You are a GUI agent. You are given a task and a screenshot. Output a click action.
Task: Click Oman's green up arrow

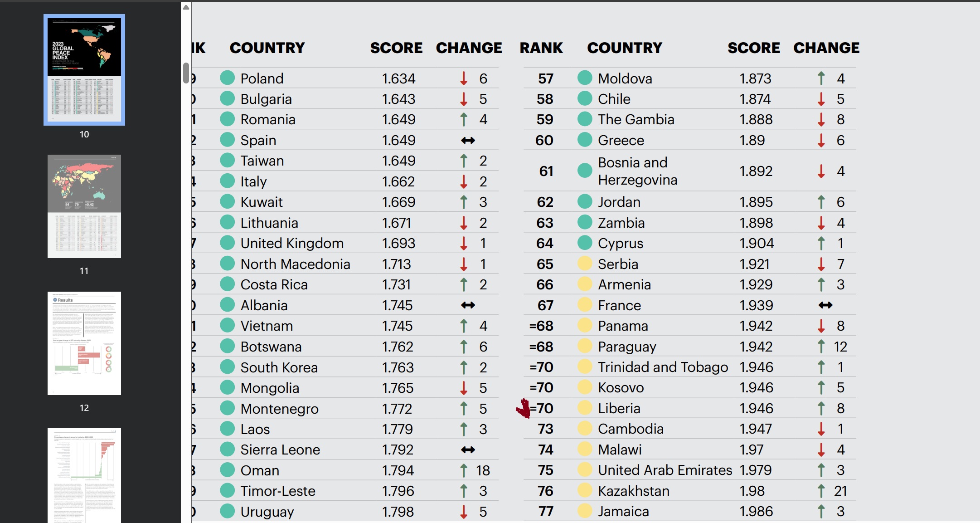[464, 470]
